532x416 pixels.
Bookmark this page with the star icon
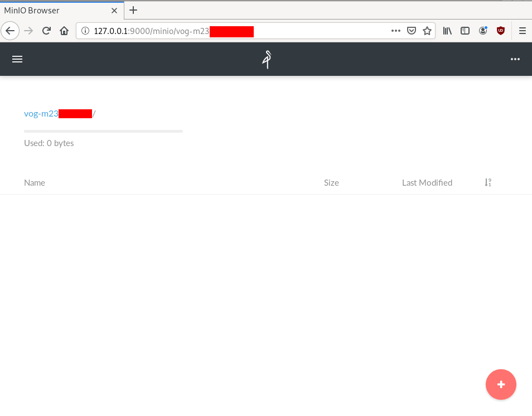[427, 31]
